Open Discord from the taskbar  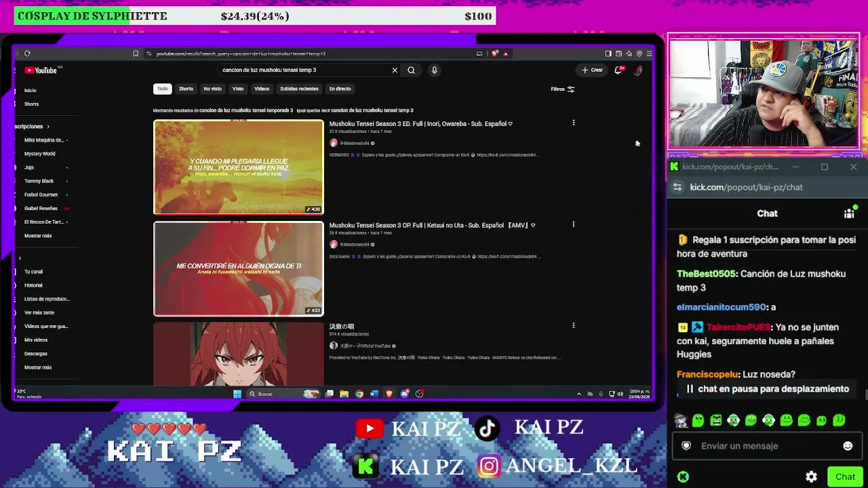pyautogui.click(x=405, y=394)
